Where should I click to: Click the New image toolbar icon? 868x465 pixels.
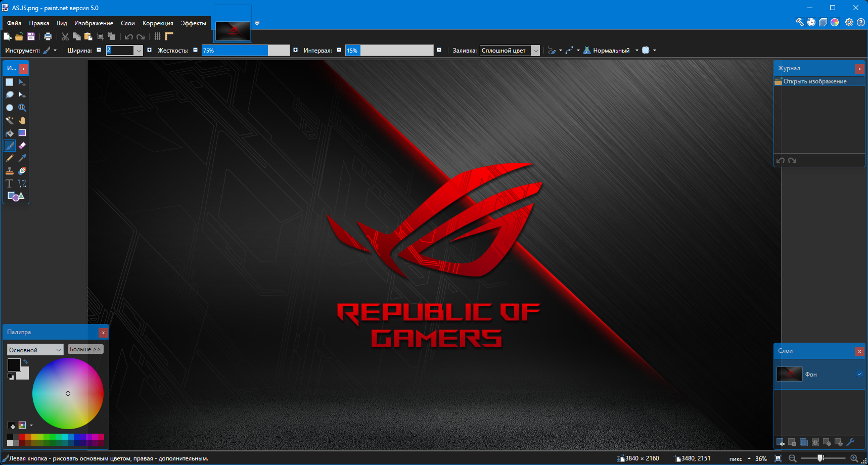pyautogui.click(x=8, y=36)
